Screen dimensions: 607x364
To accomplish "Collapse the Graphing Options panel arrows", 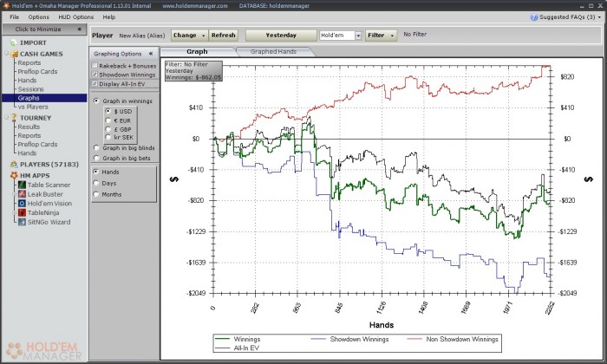I will click(x=151, y=54).
